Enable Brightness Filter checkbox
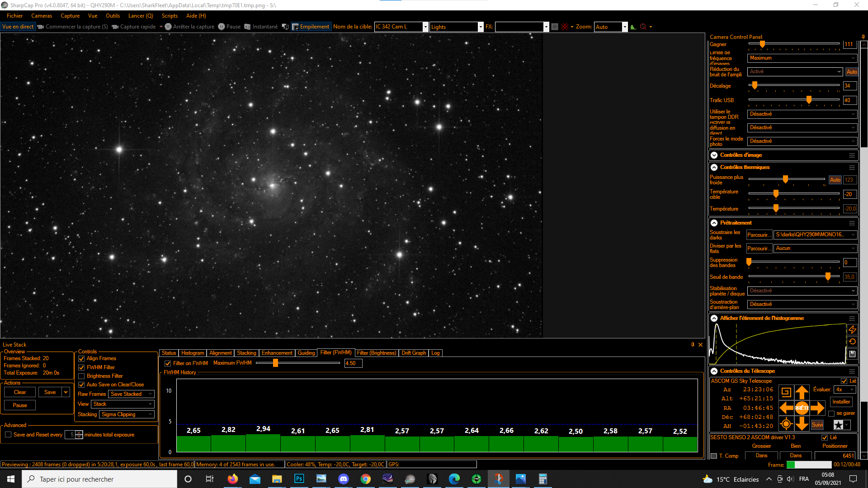The height and width of the screenshot is (488, 868). (x=81, y=376)
